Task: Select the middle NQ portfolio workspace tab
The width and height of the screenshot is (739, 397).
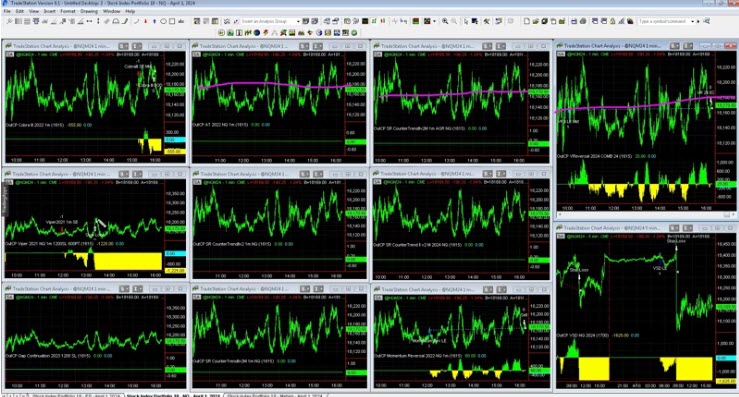Action: (x=173, y=395)
